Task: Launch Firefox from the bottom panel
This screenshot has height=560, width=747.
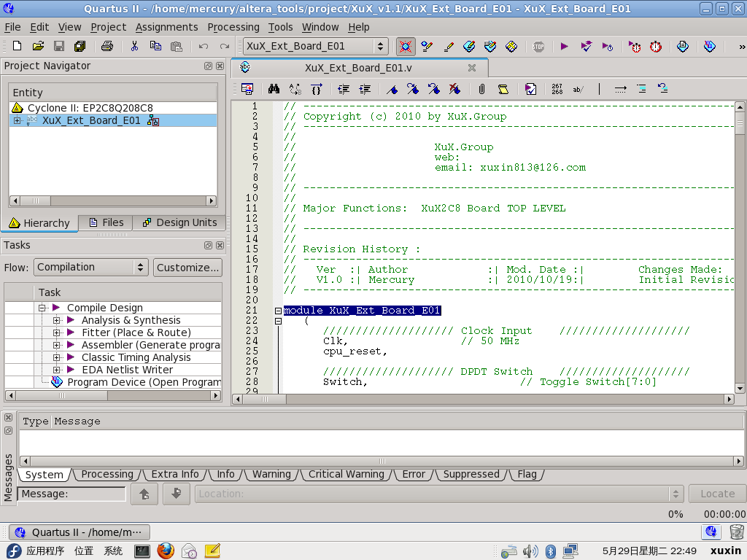Action: coord(166,551)
